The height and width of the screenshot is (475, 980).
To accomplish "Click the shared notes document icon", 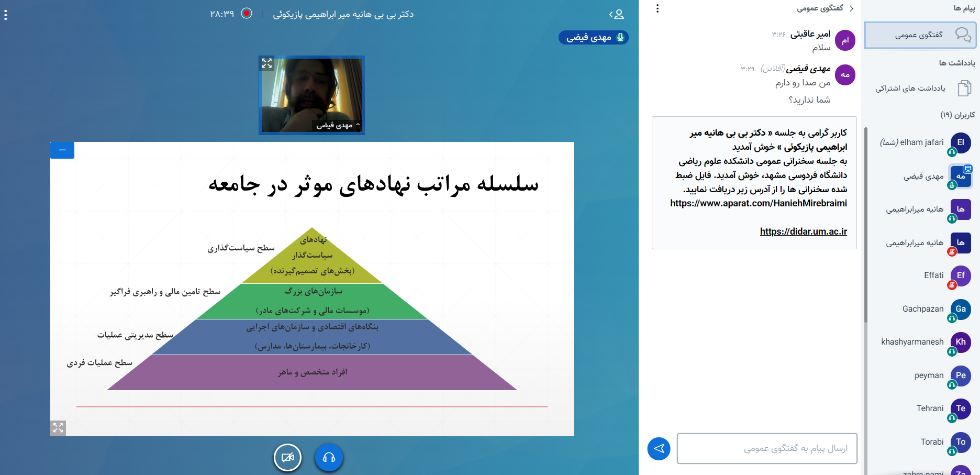I will pyautogui.click(x=964, y=89).
